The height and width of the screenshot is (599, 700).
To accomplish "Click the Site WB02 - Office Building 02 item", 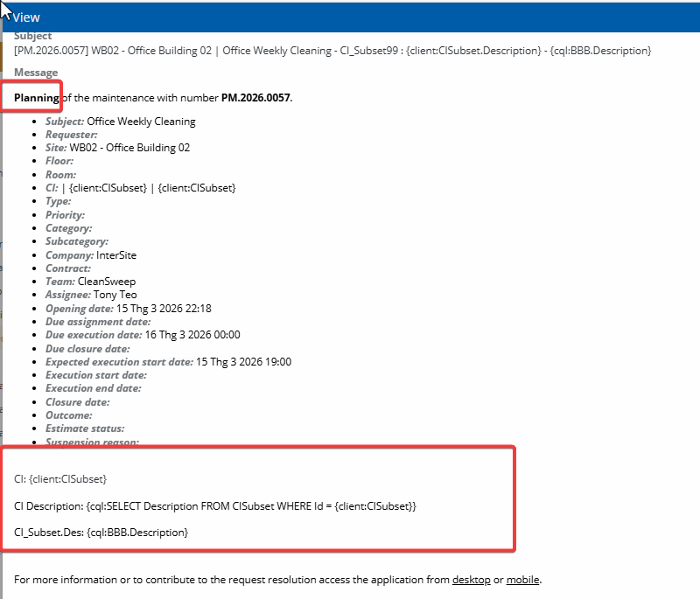I will coord(117,148).
